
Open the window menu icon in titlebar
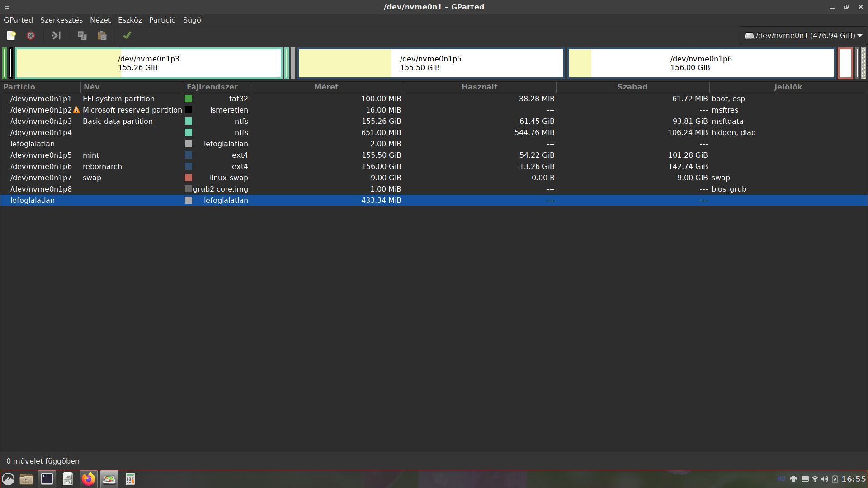coord(6,7)
